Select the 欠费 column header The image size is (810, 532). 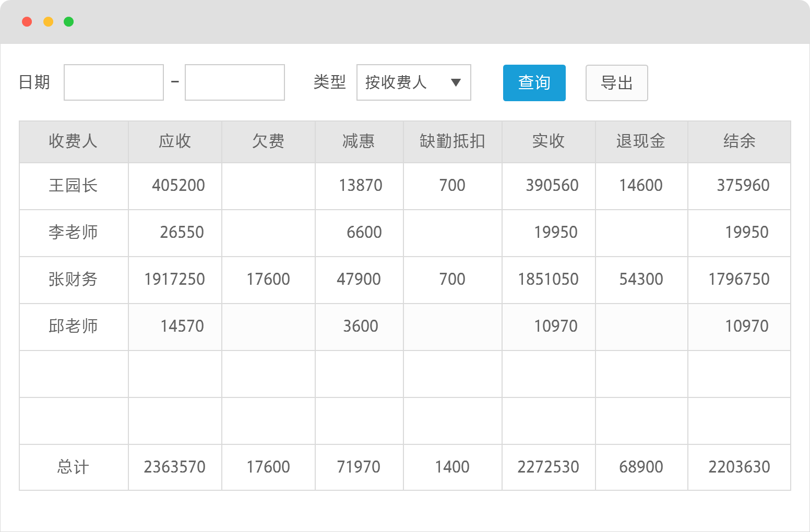coord(268,141)
